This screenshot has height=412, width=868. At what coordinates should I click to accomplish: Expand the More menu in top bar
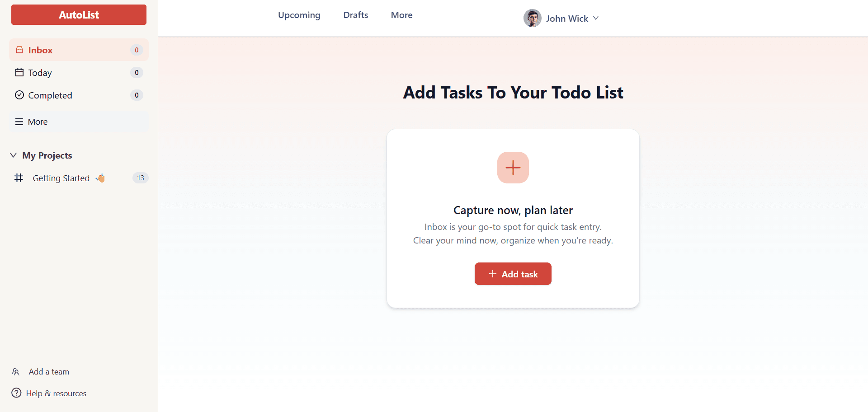pyautogui.click(x=401, y=15)
